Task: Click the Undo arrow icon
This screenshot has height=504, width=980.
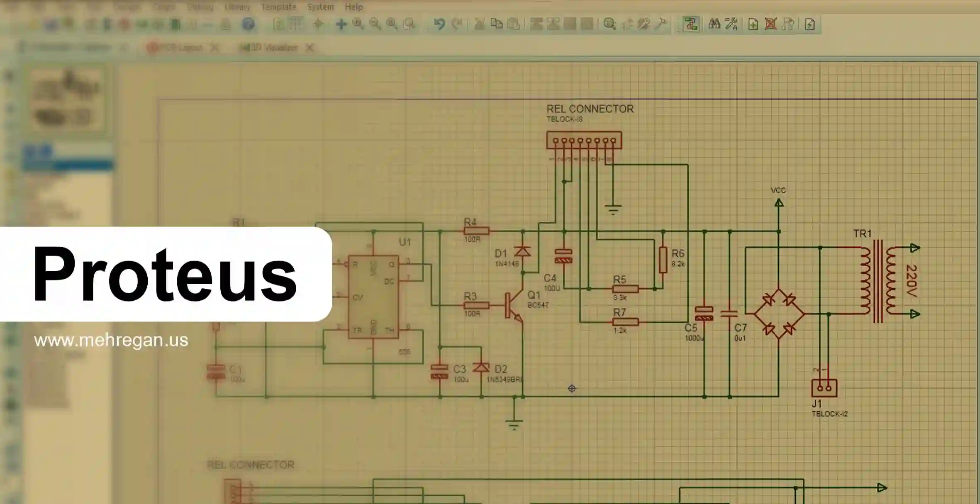Action: coord(439,24)
